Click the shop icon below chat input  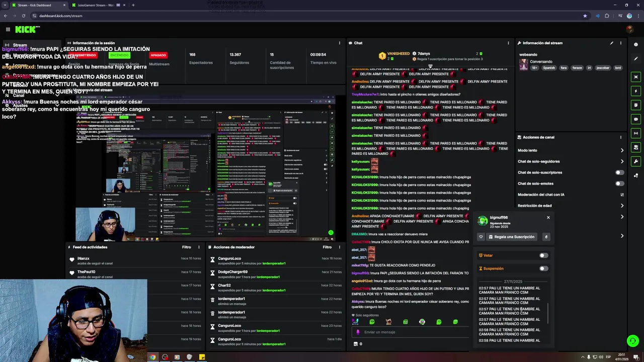pos(356,344)
